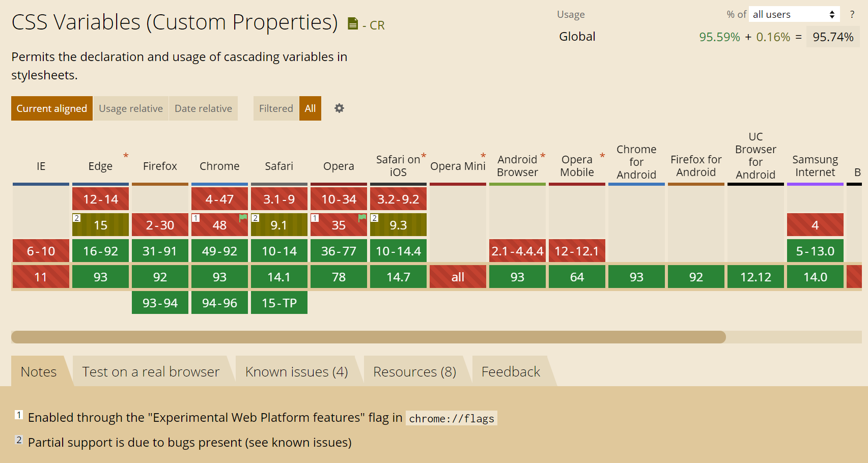
Task: Click the 95.74% global usage total
Action: [x=833, y=37]
